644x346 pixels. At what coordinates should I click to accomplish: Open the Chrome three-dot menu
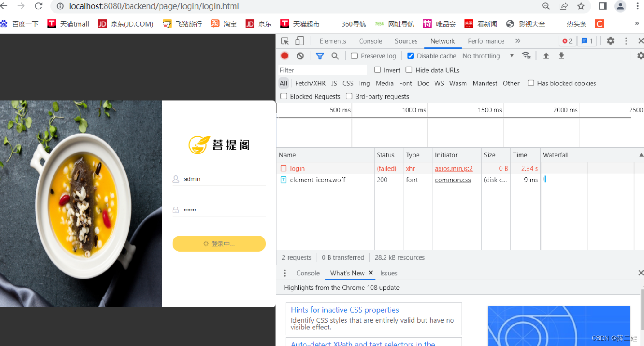(637, 6)
